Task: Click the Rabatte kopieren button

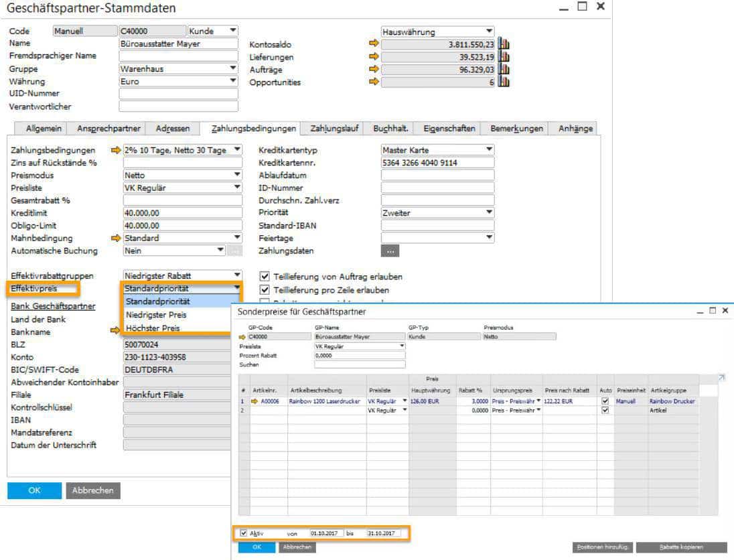Action: click(681, 547)
